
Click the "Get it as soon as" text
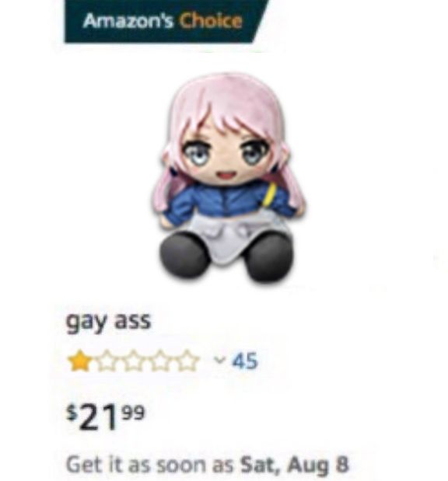(149, 465)
